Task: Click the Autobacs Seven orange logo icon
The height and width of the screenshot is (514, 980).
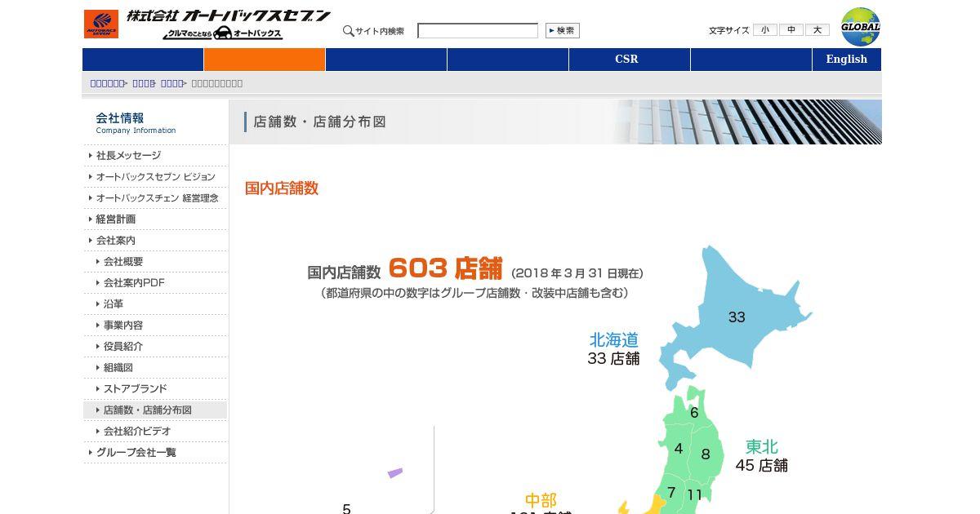Action: (x=100, y=24)
